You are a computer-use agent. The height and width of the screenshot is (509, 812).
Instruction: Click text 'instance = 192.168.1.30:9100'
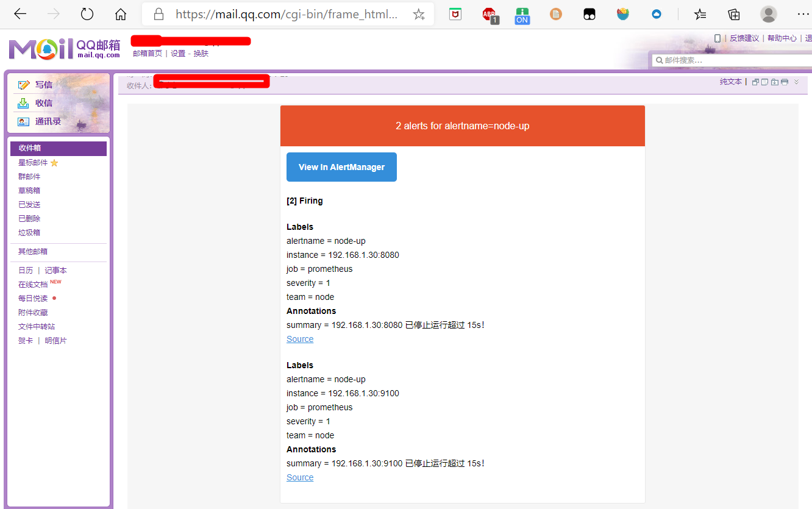click(343, 393)
